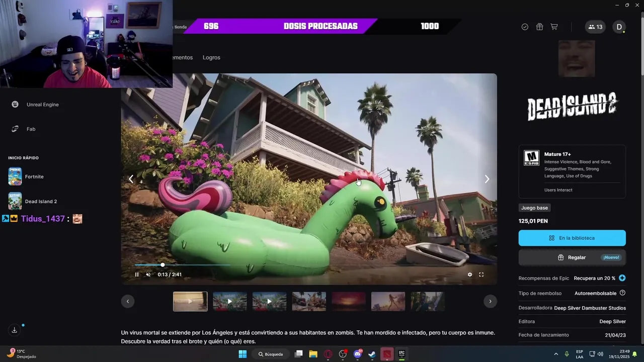Toggle trailer fullscreen mode
The image size is (644, 362).
[x=481, y=275]
